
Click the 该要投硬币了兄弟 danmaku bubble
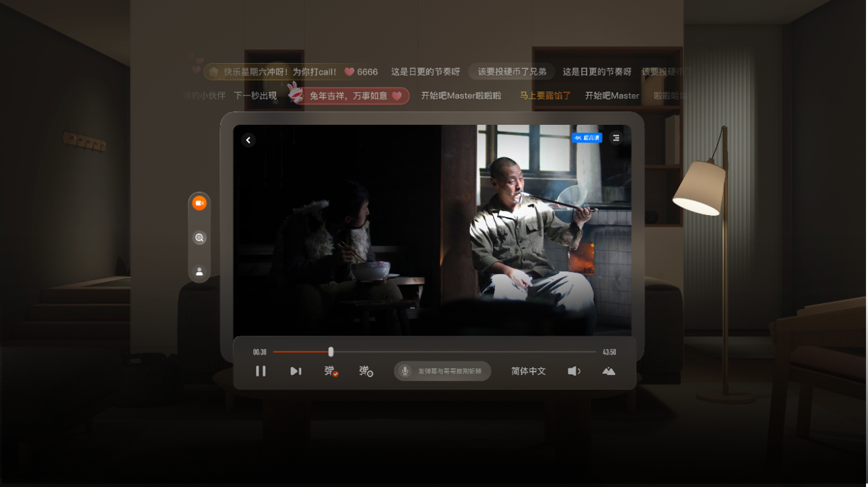pyautogui.click(x=512, y=71)
